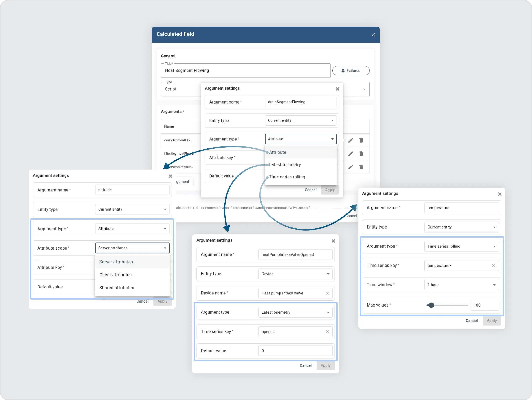The image size is (532, 400).
Task: Clear the temperatureF time series key
Action: click(493, 266)
